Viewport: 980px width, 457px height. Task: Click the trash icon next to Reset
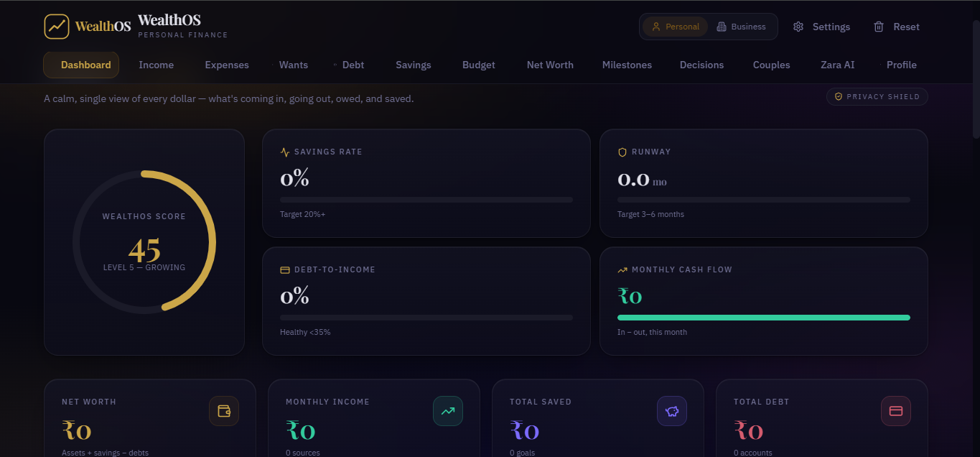879,27
